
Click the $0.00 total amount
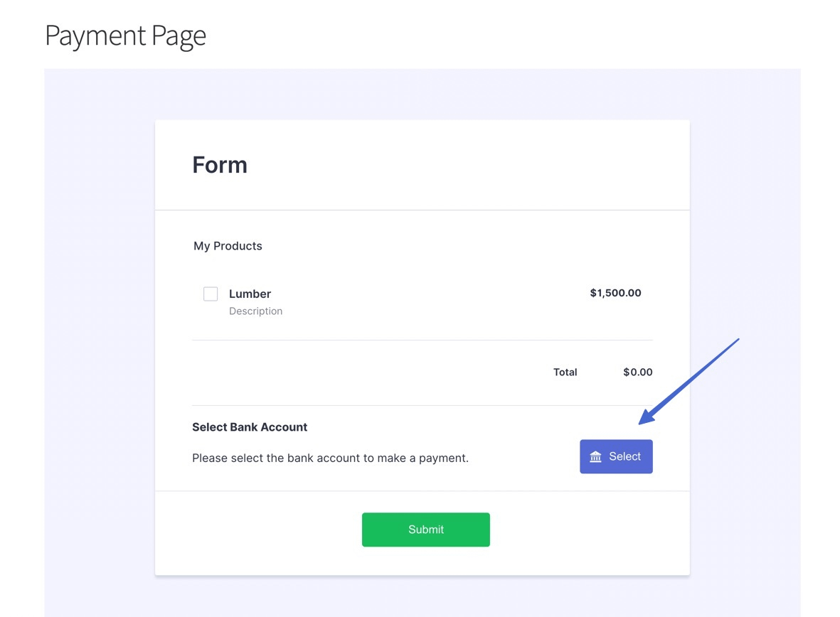pos(637,372)
